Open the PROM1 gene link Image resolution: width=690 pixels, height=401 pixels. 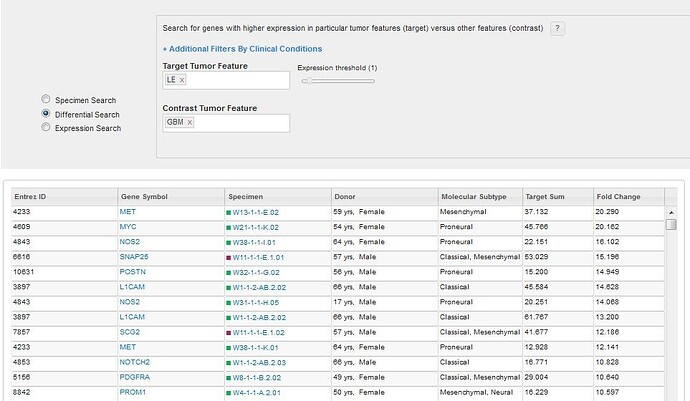pos(132,392)
